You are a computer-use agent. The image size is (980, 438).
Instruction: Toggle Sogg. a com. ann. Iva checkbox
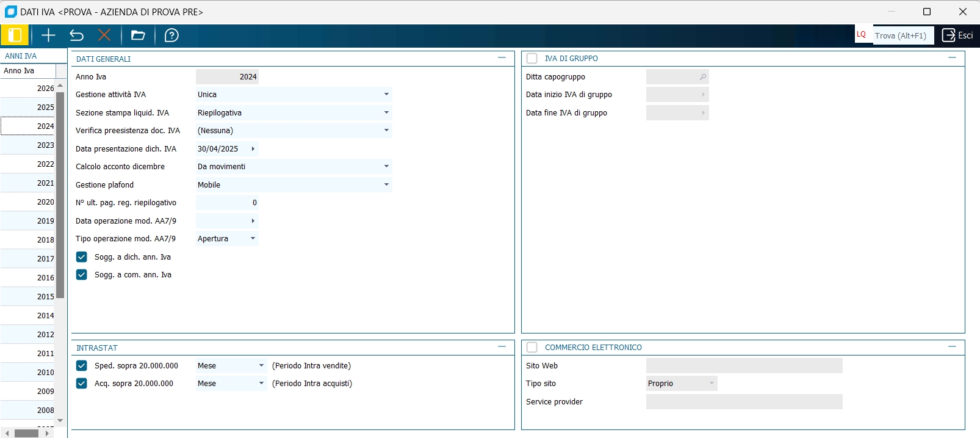81,275
